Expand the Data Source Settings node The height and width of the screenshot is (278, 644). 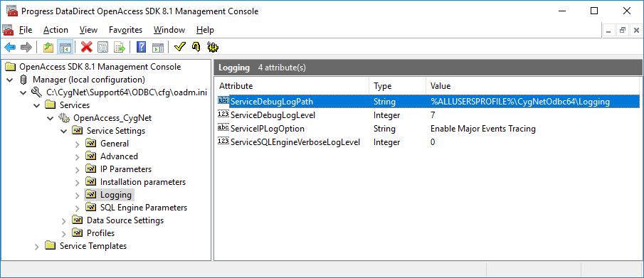click(63, 220)
